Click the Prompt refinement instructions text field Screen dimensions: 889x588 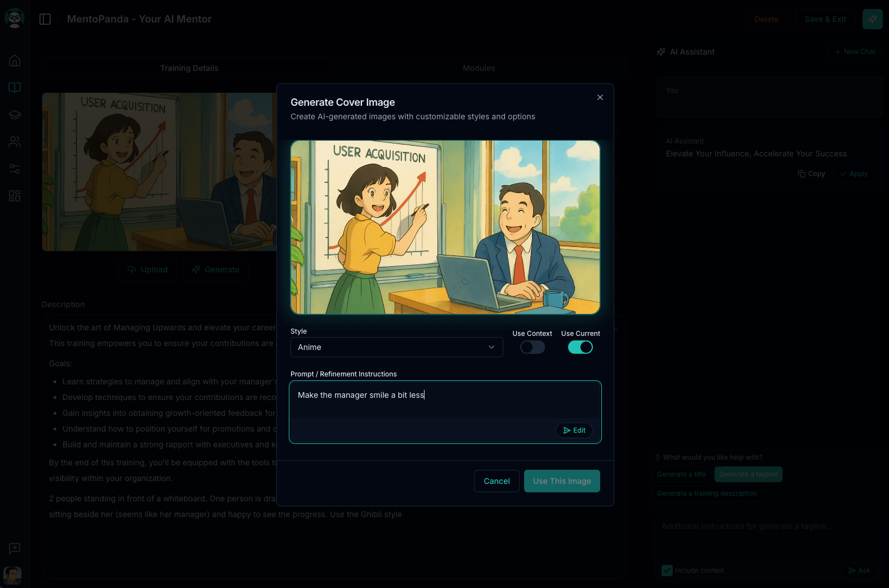point(445,400)
